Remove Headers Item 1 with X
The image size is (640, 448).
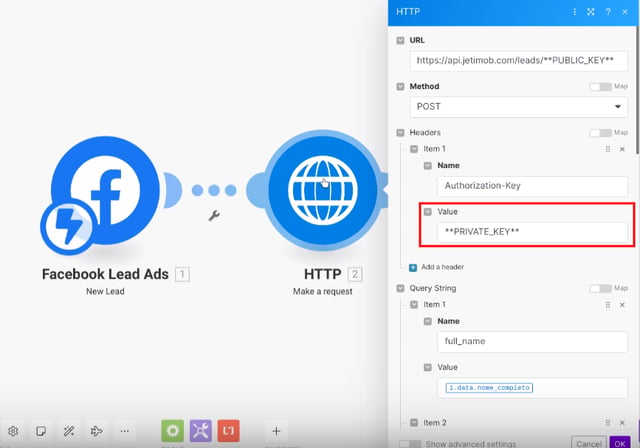[622, 149]
